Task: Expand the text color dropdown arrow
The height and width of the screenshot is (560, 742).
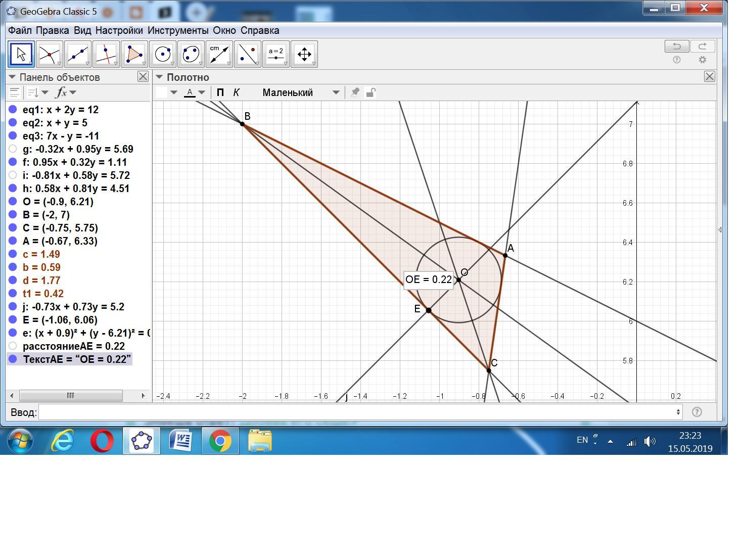Action: [x=202, y=92]
